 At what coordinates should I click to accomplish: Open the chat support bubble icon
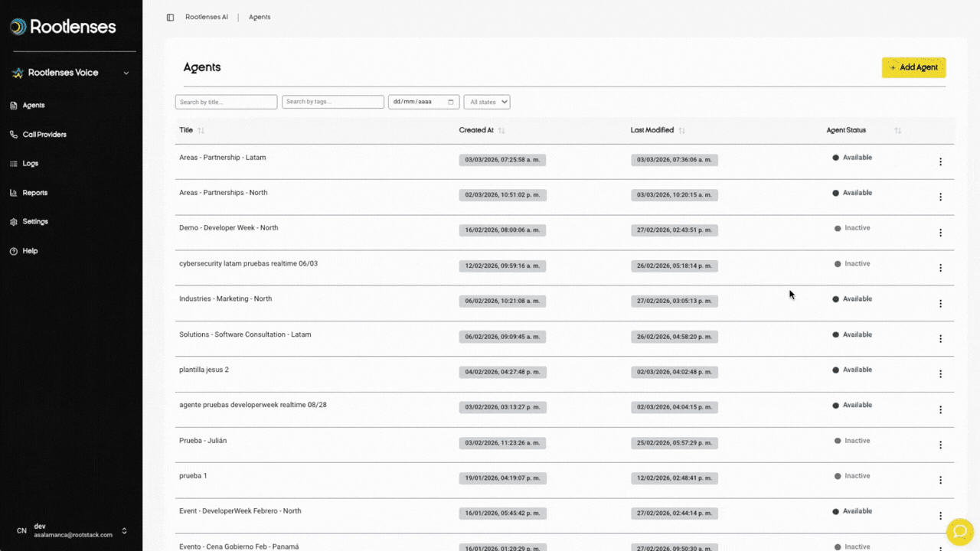[959, 531]
